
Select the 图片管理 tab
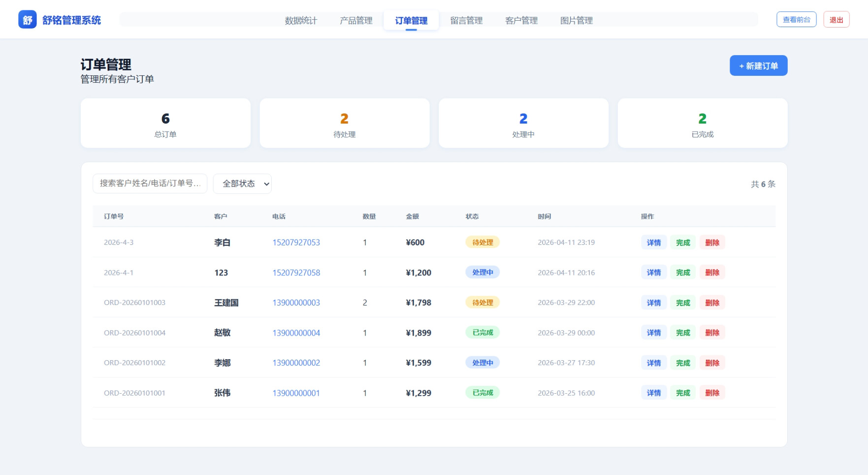point(577,21)
